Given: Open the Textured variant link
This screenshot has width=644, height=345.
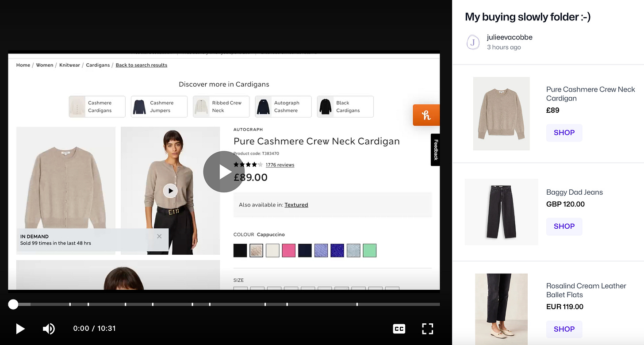Looking at the screenshot, I should [296, 205].
